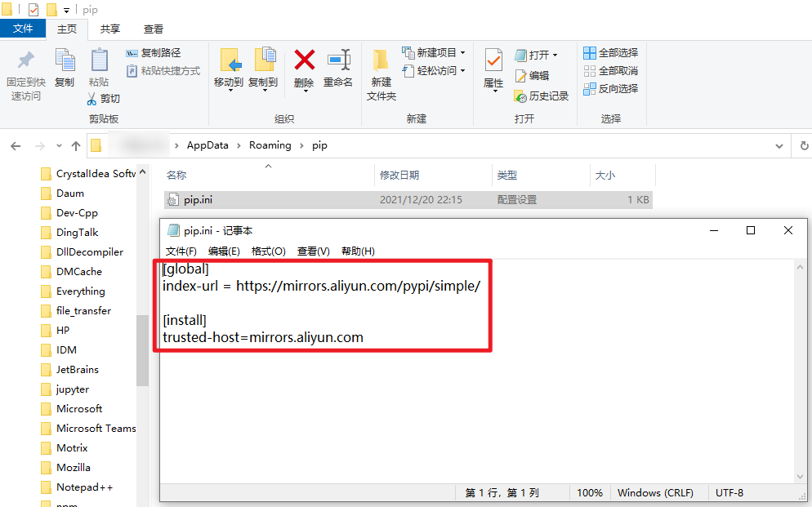The width and height of the screenshot is (812, 507).
Task: Switch to the Share (共享) ribbon tab
Action: (109, 29)
